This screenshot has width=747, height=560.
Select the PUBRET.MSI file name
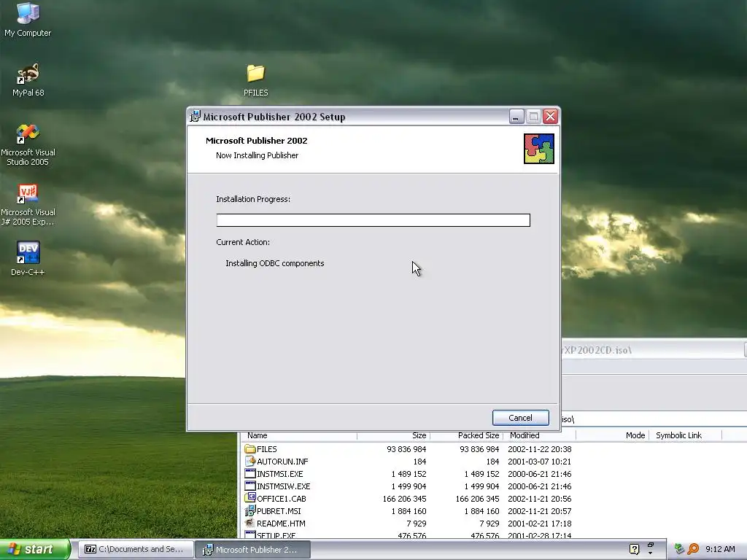(x=279, y=511)
